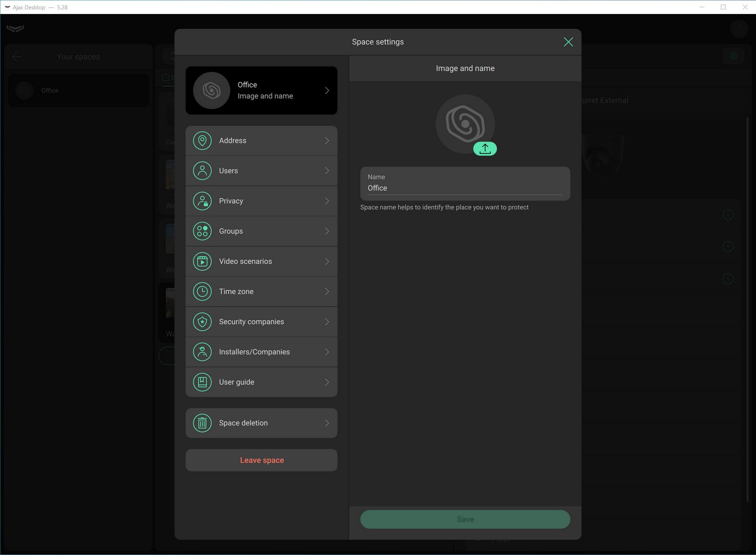Click the Installers/Companies worker icon
This screenshot has width=756, height=555.
[x=202, y=352]
